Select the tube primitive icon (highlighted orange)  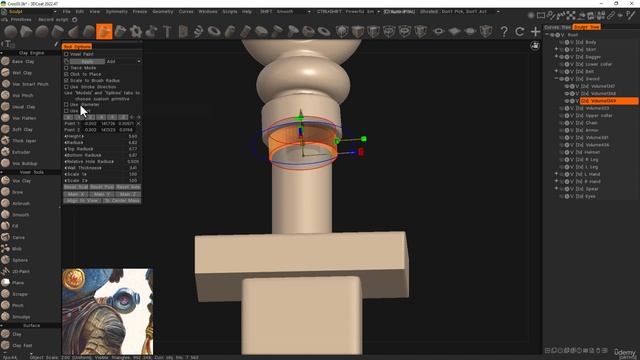click(x=104, y=31)
